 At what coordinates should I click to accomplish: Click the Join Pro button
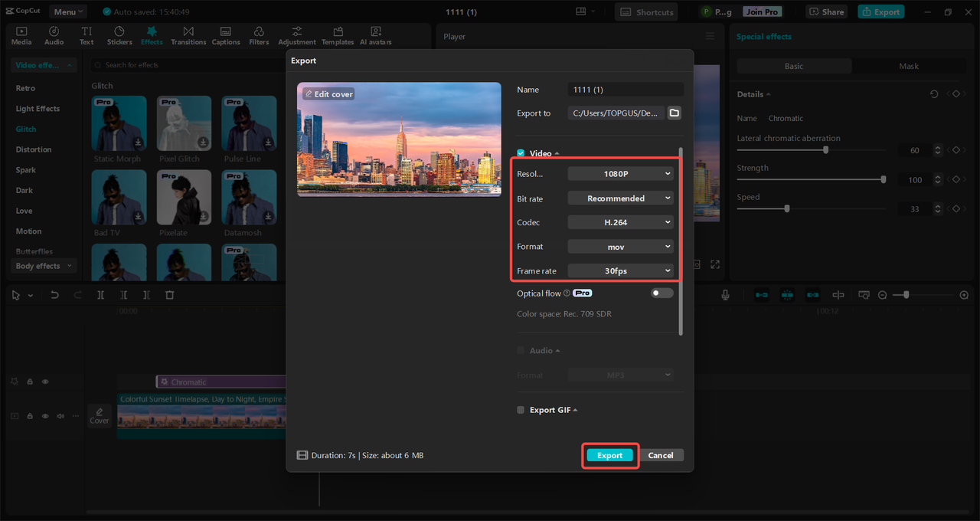coord(763,11)
